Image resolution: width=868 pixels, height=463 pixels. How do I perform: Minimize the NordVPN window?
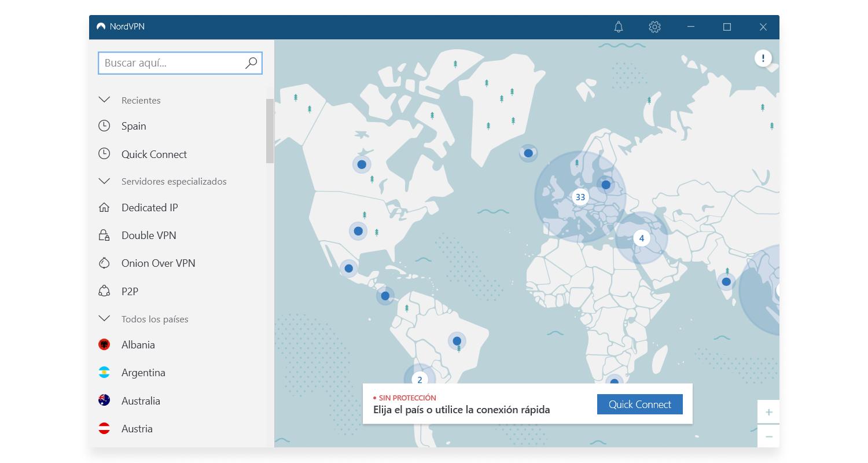[x=690, y=27]
